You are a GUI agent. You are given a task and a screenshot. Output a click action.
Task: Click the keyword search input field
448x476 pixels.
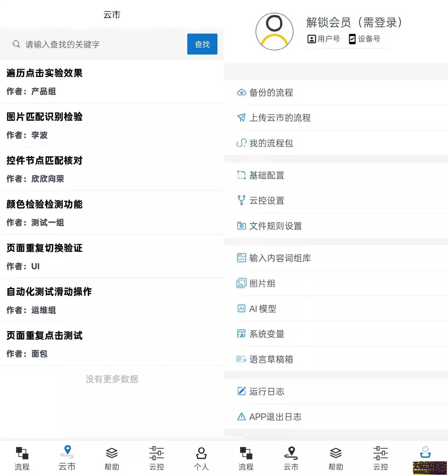click(96, 44)
